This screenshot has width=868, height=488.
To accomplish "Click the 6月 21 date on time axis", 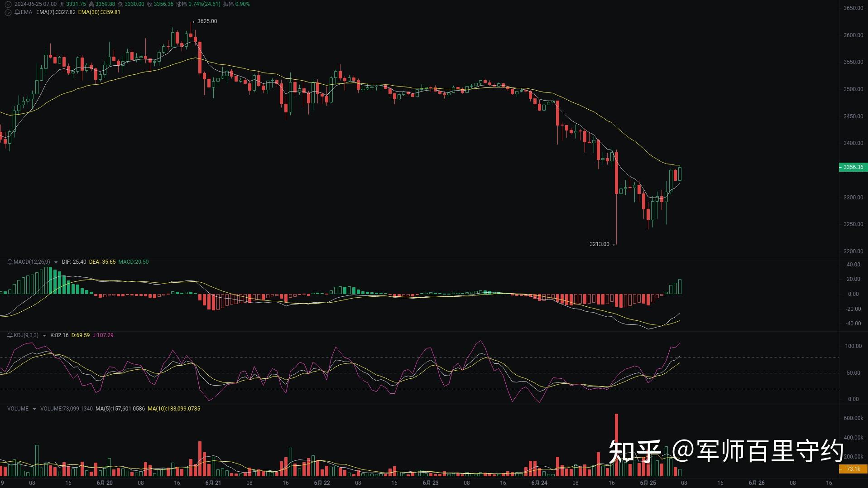I will [213, 483].
